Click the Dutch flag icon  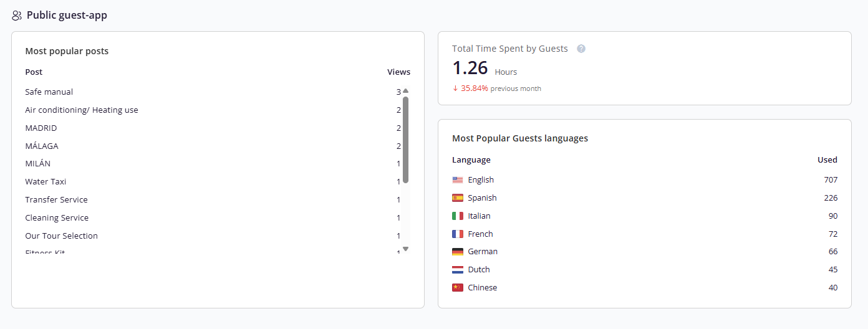pyautogui.click(x=458, y=270)
